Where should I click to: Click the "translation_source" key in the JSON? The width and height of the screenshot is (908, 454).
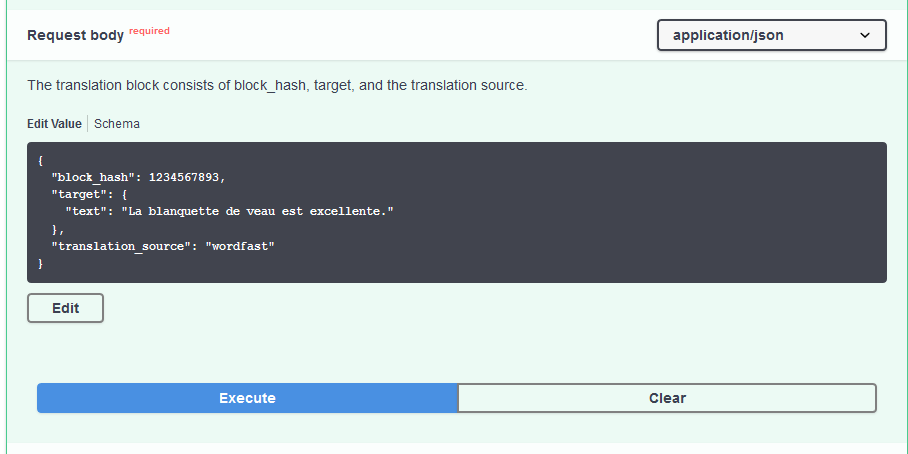click(x=121, y=246)
